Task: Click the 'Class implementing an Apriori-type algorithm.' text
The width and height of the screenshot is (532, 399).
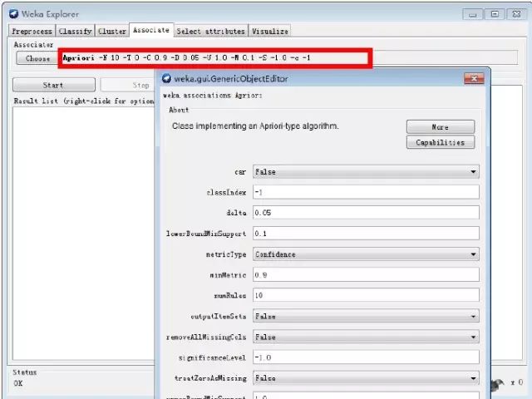Action: [255, 126]
